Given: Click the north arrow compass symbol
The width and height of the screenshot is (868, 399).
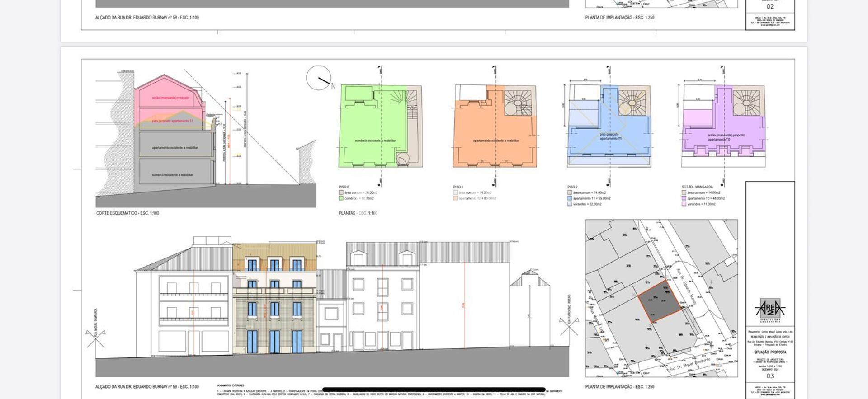Looking at the screenshot, I should [x=319, y=78].
